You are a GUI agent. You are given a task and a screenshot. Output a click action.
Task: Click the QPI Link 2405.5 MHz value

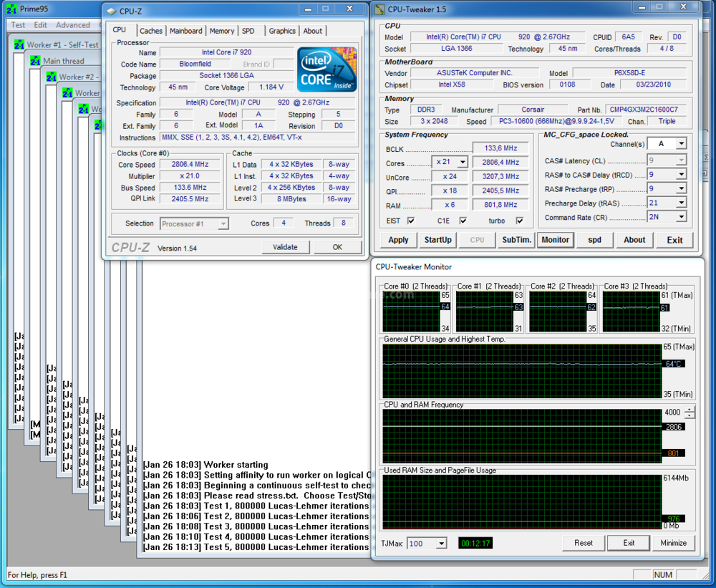coord(190,198)
